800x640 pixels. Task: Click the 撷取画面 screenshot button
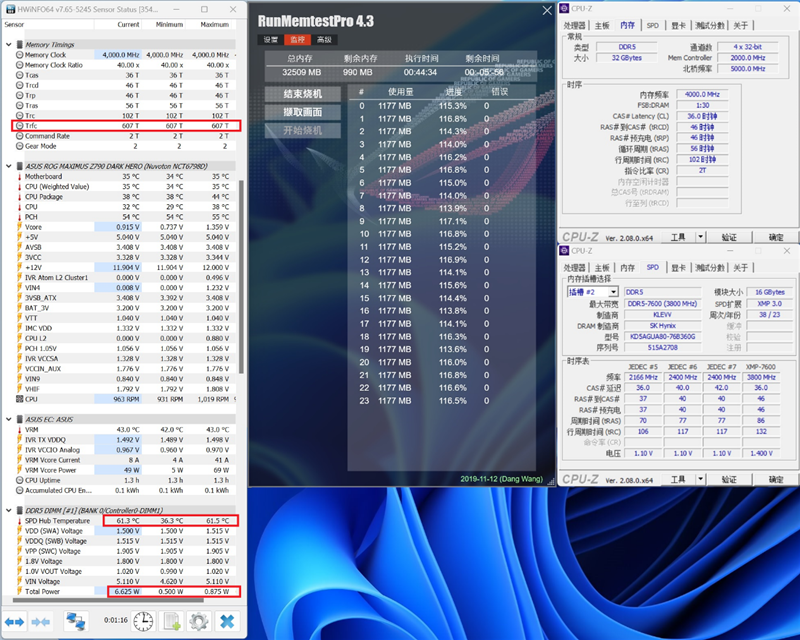pyautogui.click(x=302, y=113)
